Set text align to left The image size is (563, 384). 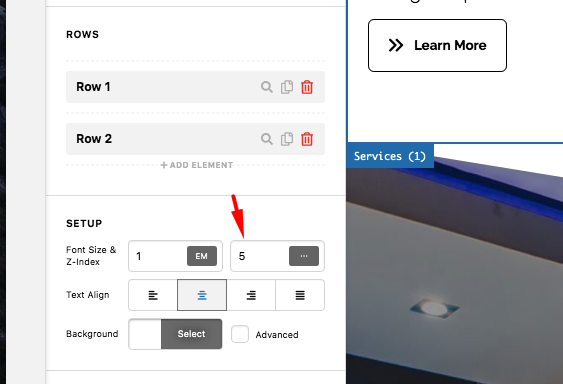coord(153,295)
